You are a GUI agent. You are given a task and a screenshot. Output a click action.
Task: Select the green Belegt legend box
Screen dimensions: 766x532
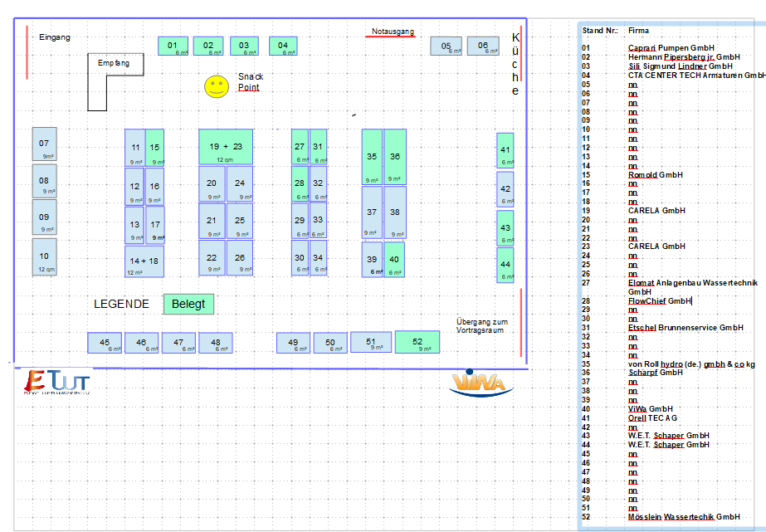(188, 304)
